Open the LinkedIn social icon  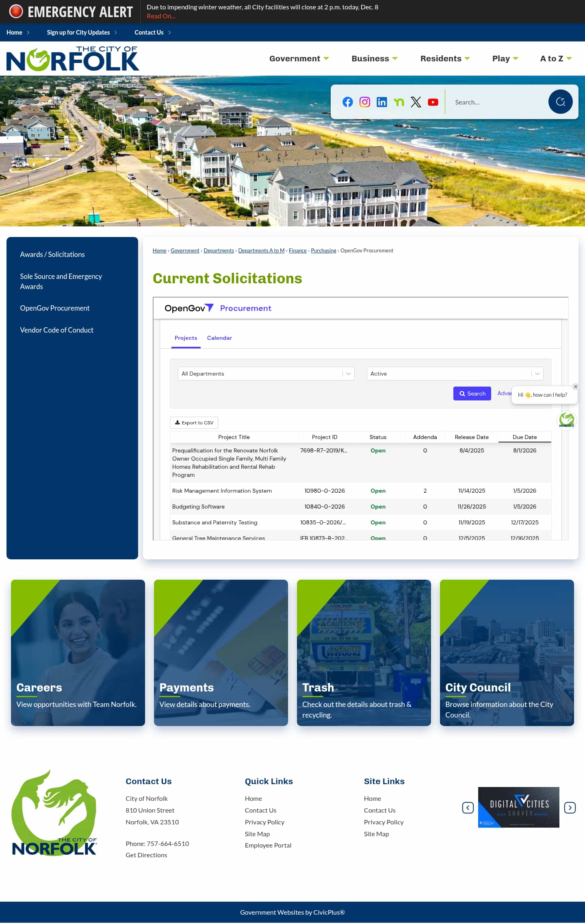[x=382, y=102]
